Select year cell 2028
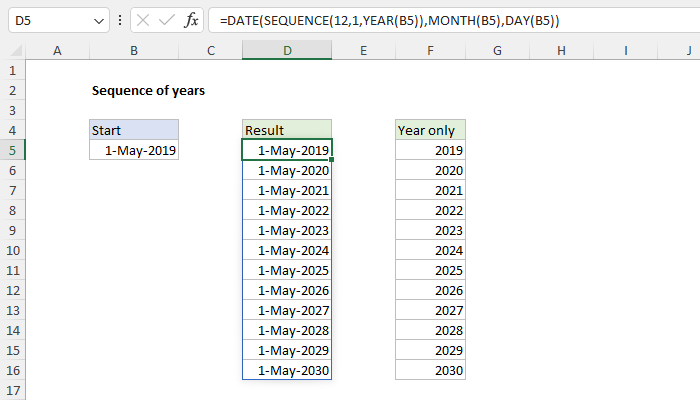The width and height of the screenshot is (700, 400). click(430, 330)
